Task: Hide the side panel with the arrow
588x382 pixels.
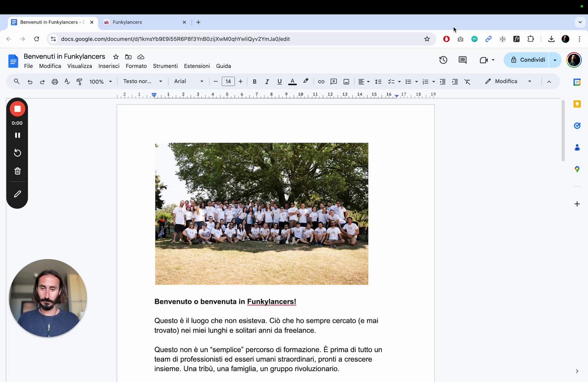Action: (x=577, y=371)
